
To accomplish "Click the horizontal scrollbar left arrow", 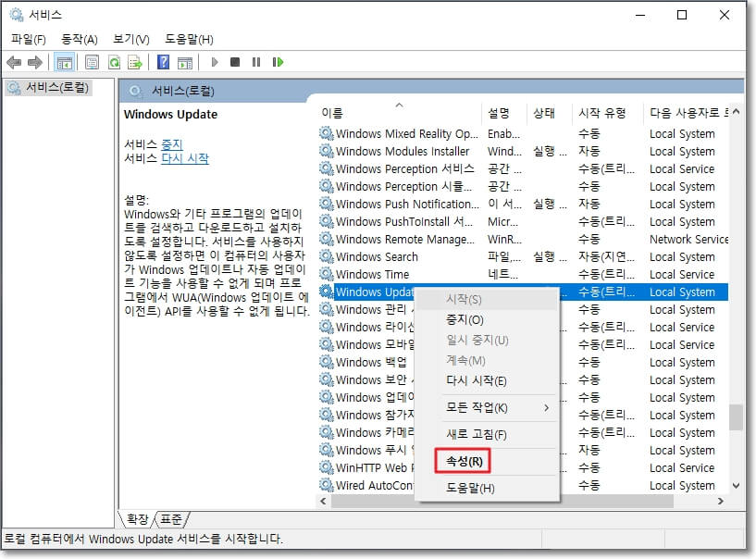I will (324, 501).
